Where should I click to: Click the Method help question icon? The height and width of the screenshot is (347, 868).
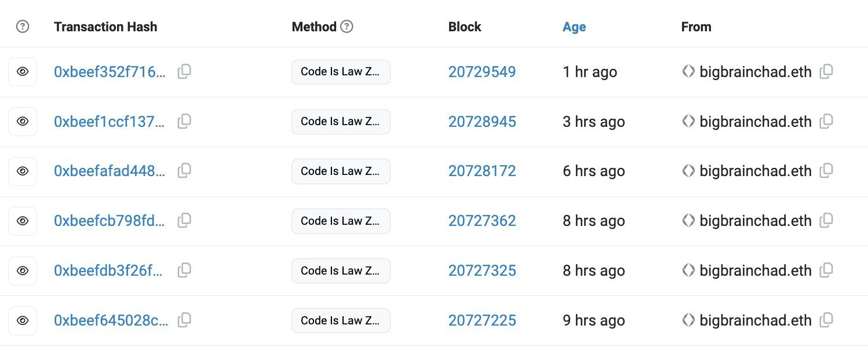coord(347,27)
